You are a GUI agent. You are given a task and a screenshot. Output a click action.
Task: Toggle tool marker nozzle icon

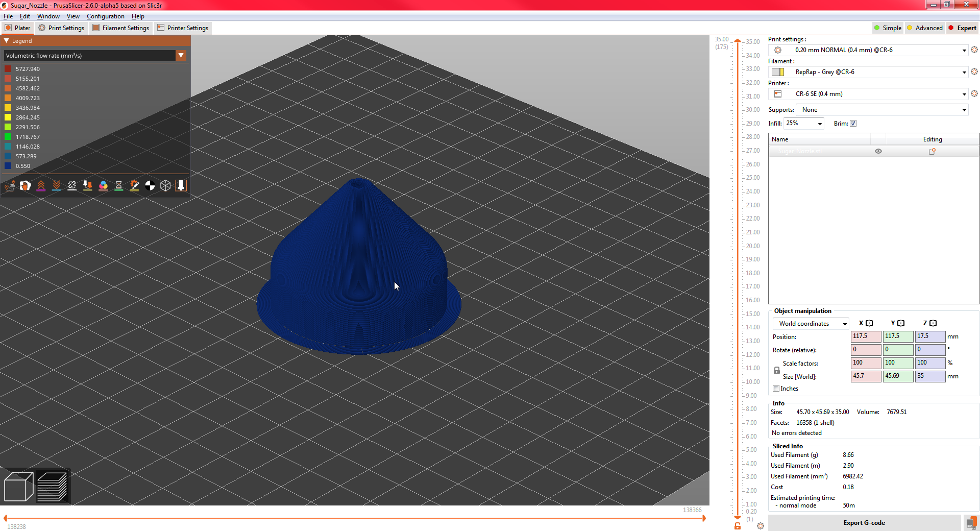181,186
